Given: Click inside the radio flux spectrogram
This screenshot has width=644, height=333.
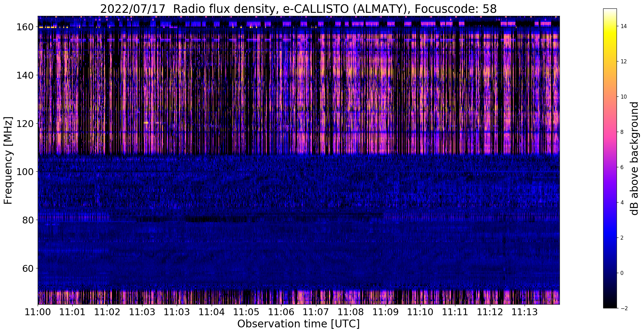Looking at the screenshot, I should [x=299, y=160].
